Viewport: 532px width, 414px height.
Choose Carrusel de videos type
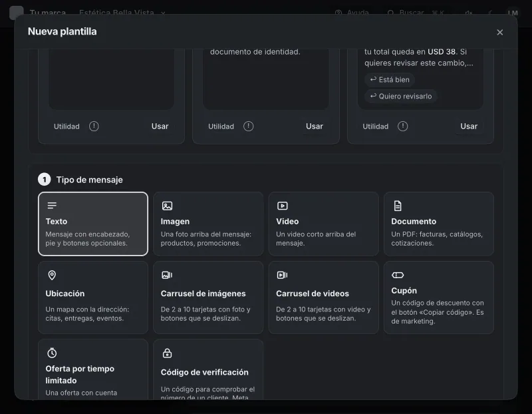click(323, 298)
